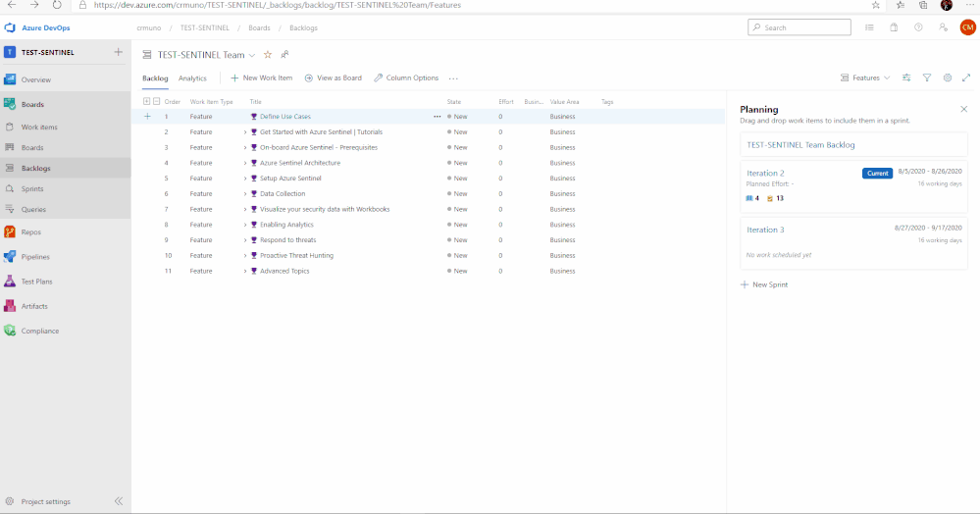The width and height of the screenshot is (980, 514).
Task: Open the Respond to threats feature
Action: [x=288, y=240]
